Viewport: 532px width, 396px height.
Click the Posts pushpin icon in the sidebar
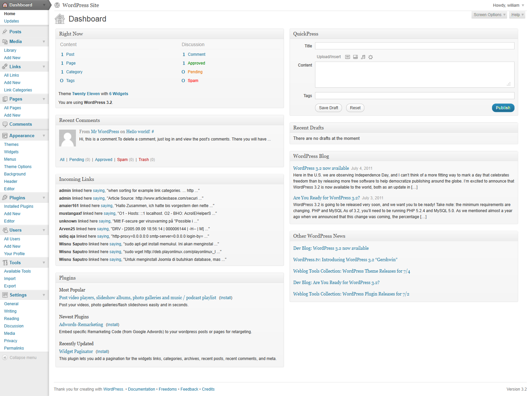point(5,32)
